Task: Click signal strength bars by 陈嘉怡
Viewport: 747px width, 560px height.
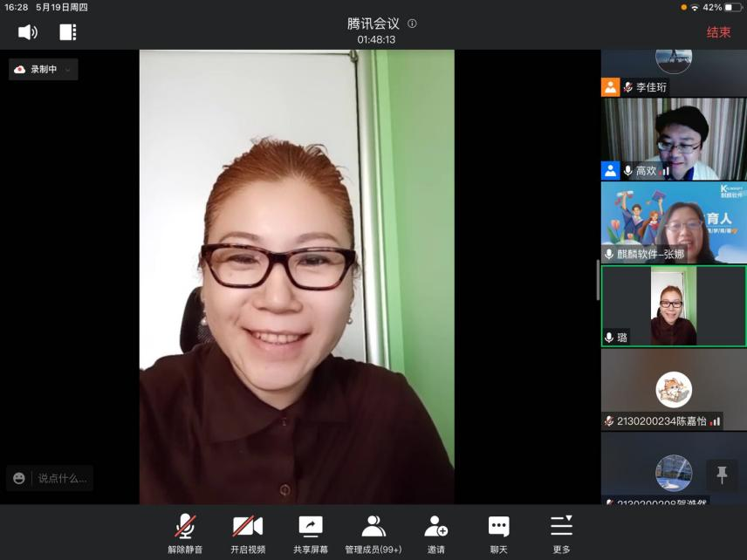Action: tap(715, 421)
